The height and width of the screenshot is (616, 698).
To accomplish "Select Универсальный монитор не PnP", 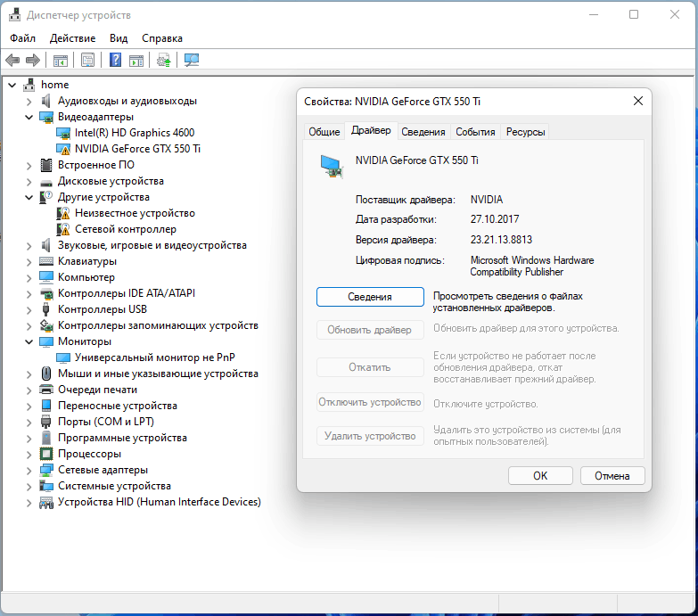I will 154,357.
